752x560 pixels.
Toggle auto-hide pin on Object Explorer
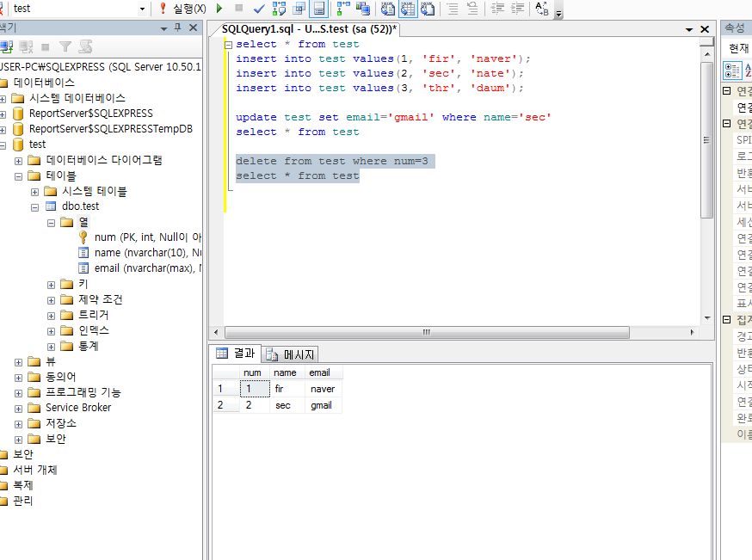pos(178,28)
